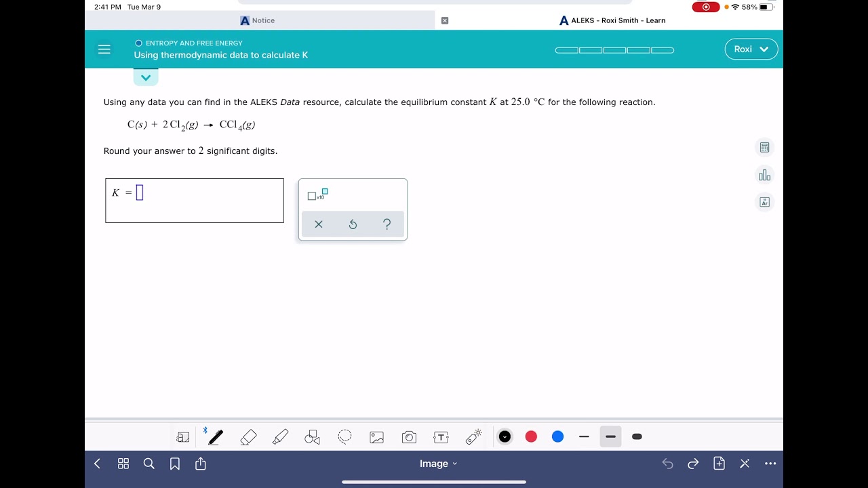Open the ALEKS hamburger menu

click(104, 49)
